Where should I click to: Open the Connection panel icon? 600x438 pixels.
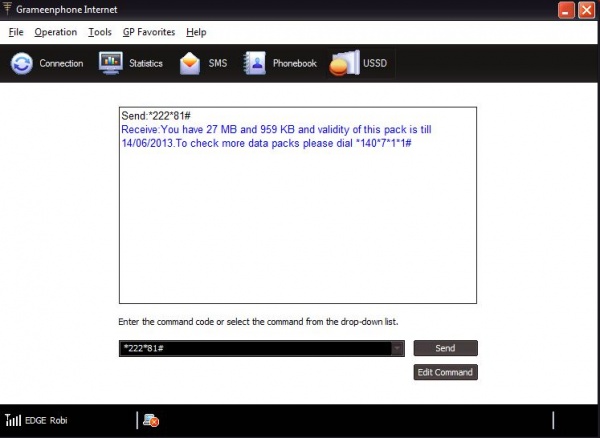[21, 63]
